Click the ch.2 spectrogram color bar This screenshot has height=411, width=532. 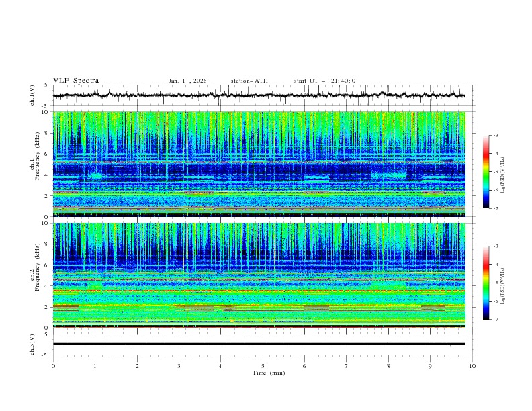tap(486, 283)
